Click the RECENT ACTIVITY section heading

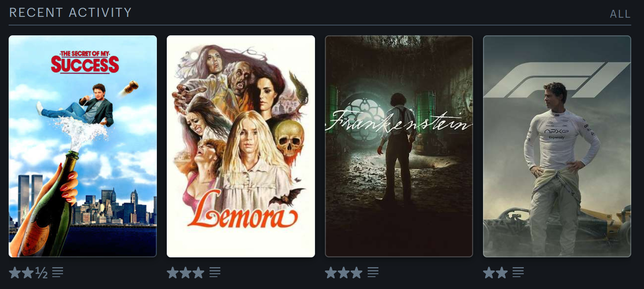click(x=70, y=13)
